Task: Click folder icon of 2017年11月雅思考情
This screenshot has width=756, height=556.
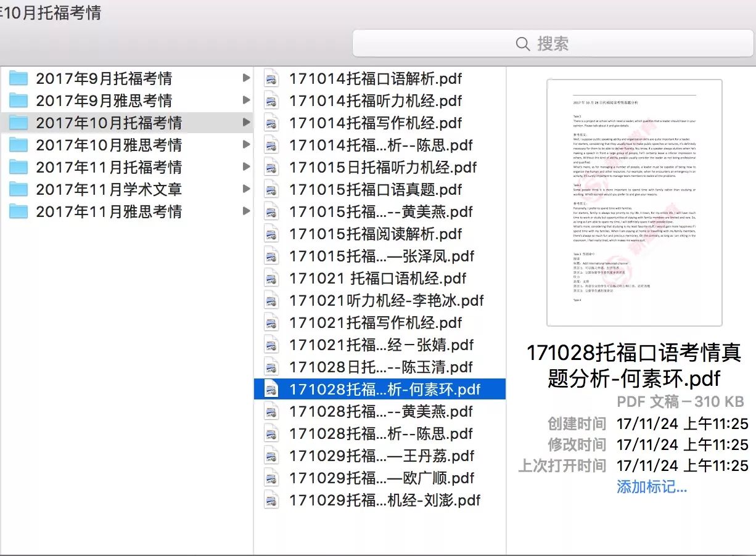Action: point(19,211)
